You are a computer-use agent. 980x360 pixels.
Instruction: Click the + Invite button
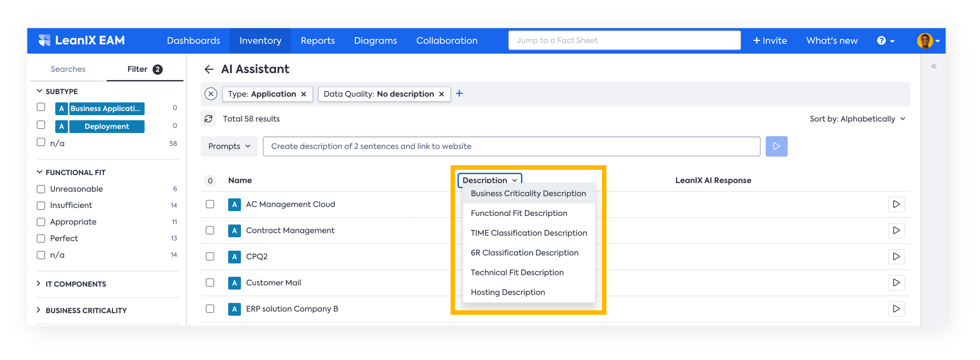pyautogui.click(x=770, y=41)
